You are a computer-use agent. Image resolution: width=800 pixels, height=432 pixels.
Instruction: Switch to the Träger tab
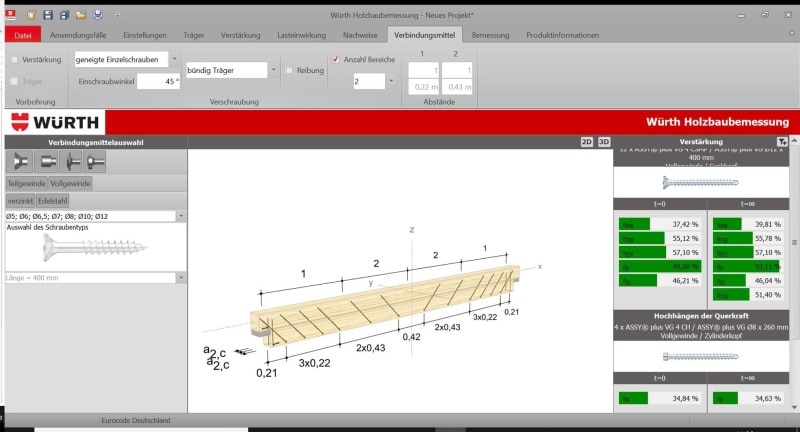193,35
